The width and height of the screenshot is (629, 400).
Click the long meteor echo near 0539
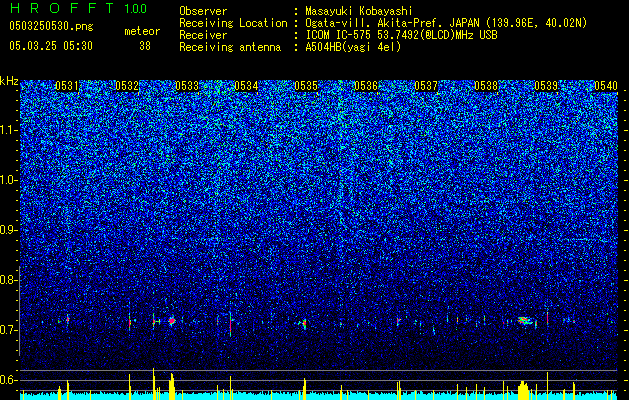coord(525,321)
